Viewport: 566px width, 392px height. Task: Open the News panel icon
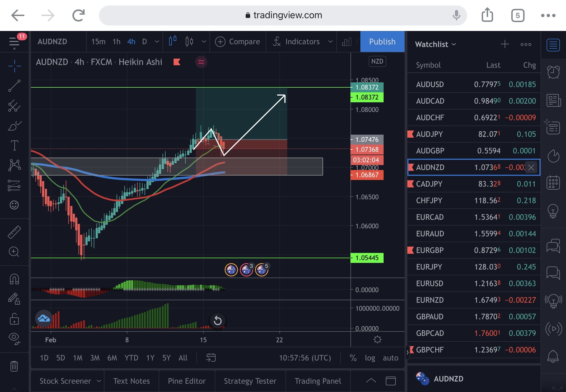coord(553,100)
